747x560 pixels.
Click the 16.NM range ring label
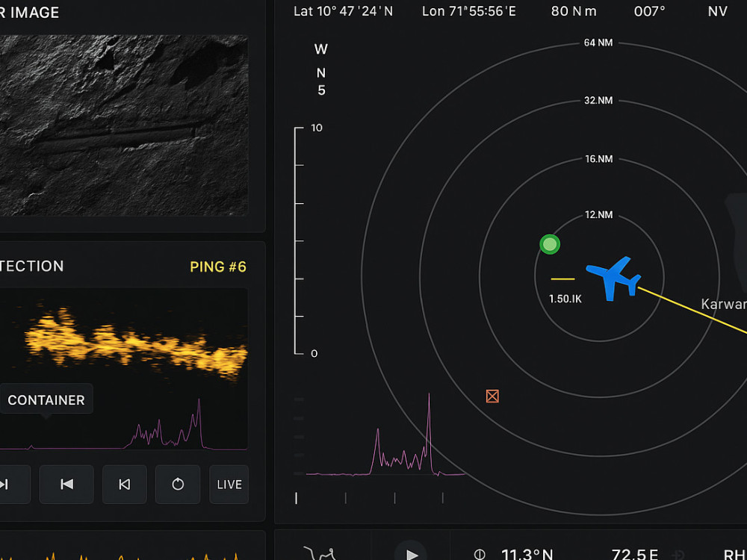tap(599, 159)
